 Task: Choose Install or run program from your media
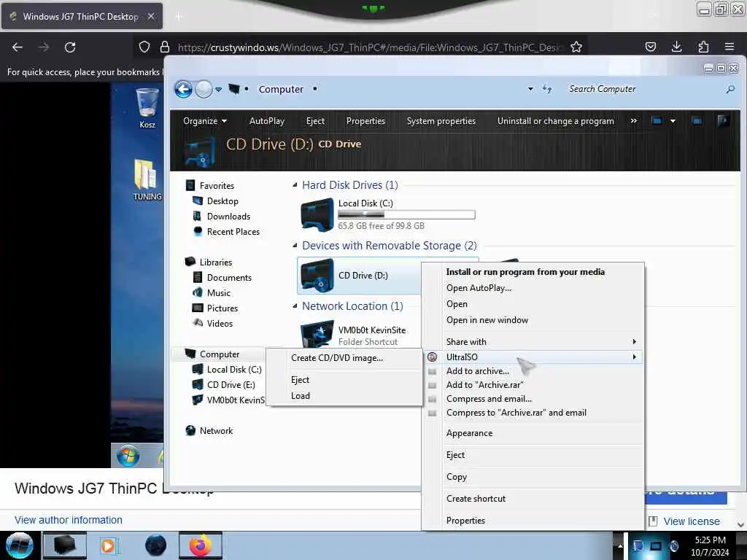pos(525,272)
